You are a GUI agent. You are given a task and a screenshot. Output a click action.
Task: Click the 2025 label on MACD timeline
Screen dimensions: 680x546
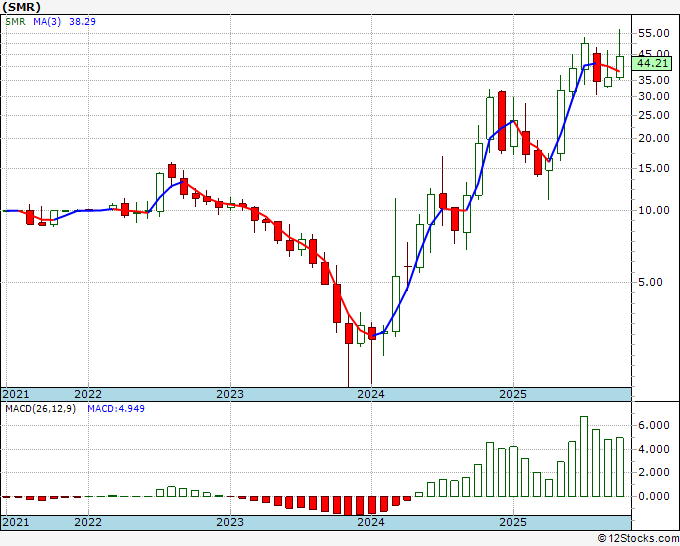click(x=513, y=522)
